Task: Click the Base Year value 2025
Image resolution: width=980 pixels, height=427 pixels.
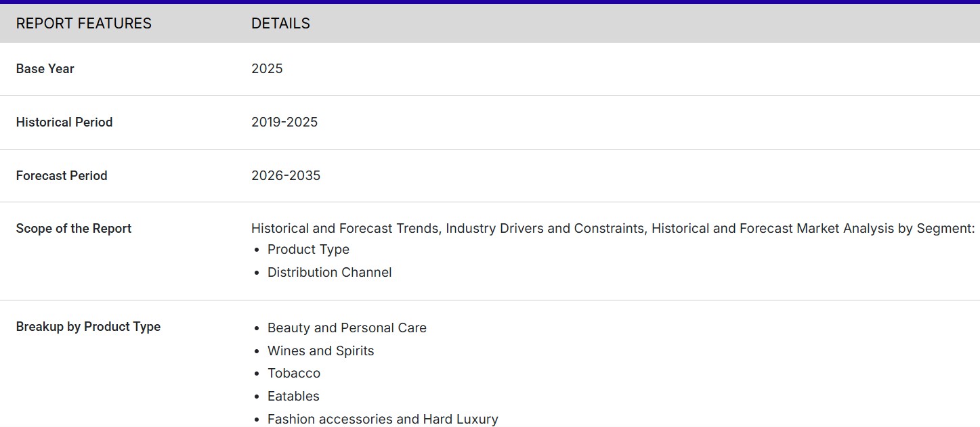Action: tap(267, 69)
